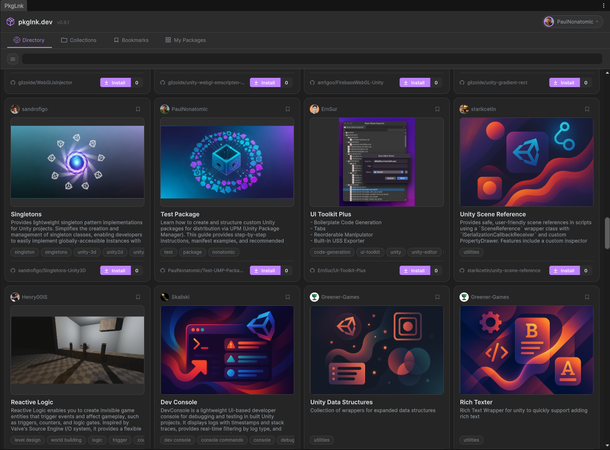This screenshot has width=610, height=450.
Task: Click the vertical scrollbar thumb
Action: point(606,233)
